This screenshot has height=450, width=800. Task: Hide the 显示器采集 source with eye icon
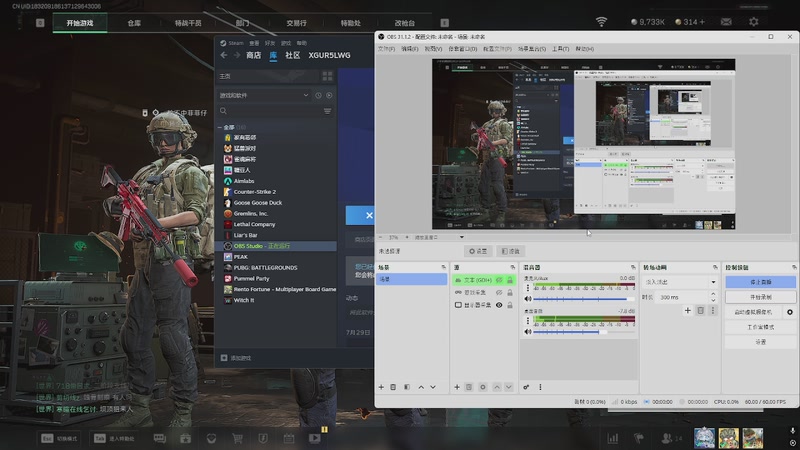coord(499,305)
